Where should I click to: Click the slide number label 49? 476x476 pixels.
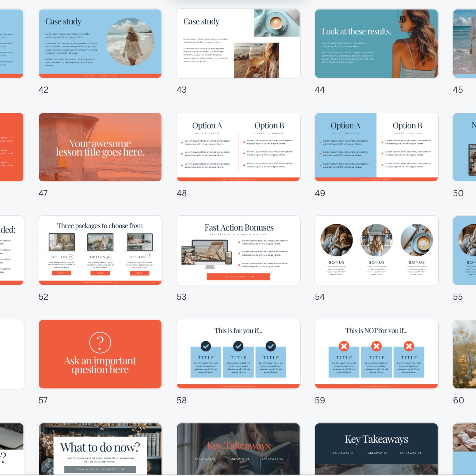pos(320,193)
